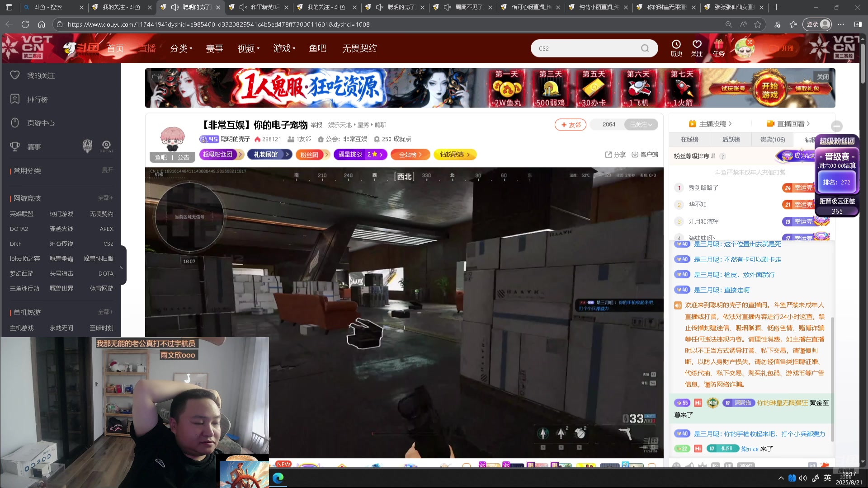The width and height of the screenshot is (868, 488).
Task: Toggle the browser sidebar icon
Action: pos(858,24)
